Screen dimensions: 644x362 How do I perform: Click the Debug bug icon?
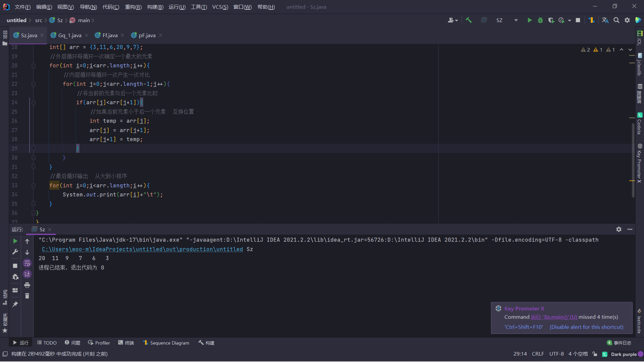540,20
